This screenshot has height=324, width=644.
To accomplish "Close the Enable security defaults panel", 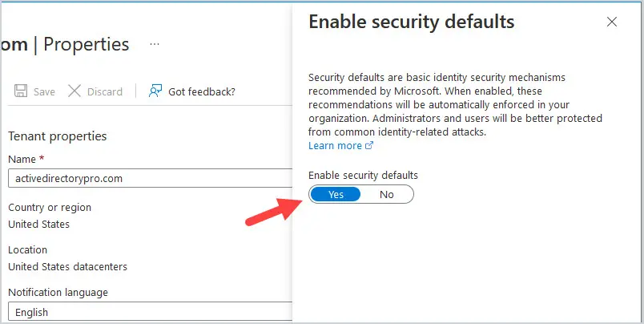I will click(612, 22).
